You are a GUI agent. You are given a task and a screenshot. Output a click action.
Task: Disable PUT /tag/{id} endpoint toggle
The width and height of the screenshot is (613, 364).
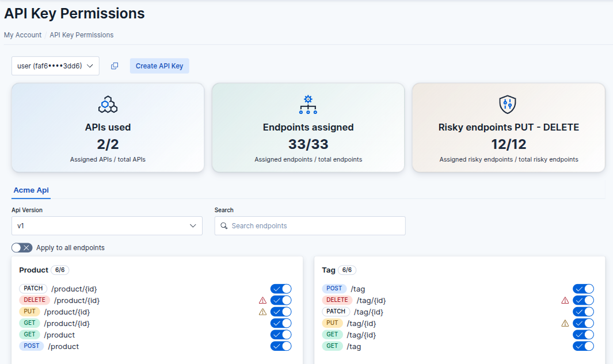pos(583,323)
